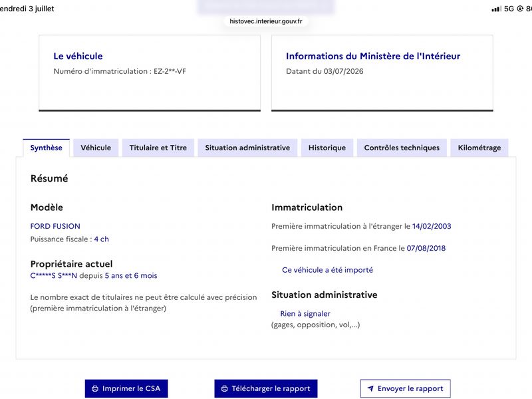Click Rien à signaler status text

(305, 314)
